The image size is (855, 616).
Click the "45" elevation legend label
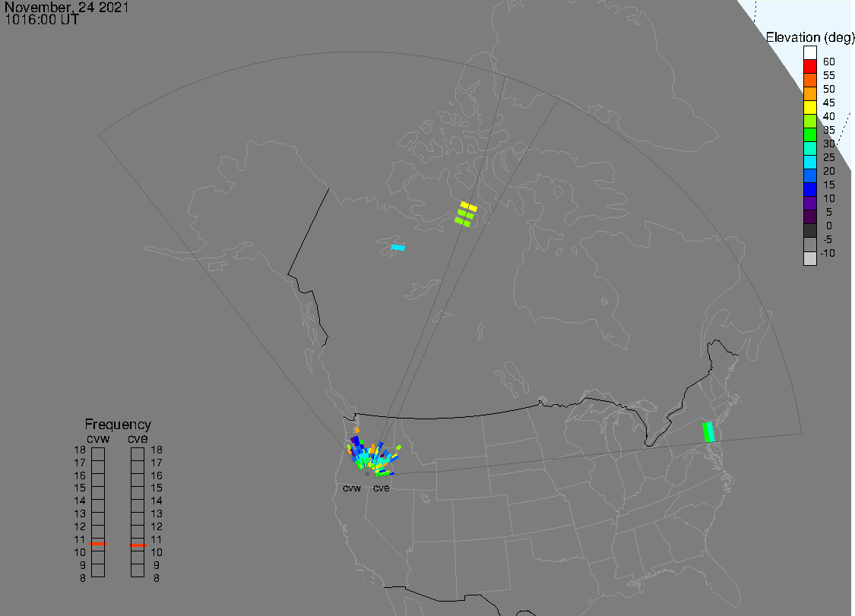(829, 103)
